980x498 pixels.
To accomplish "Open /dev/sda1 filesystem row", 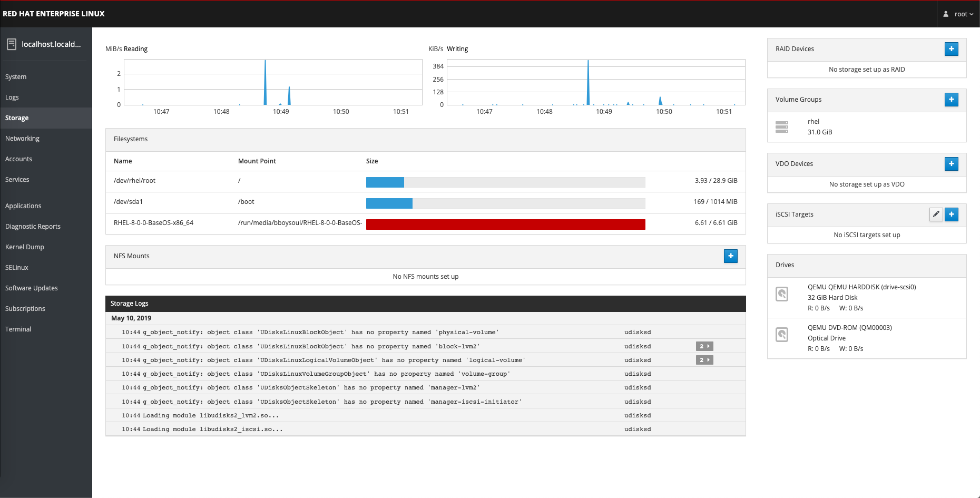I will (x=425, y=202).
